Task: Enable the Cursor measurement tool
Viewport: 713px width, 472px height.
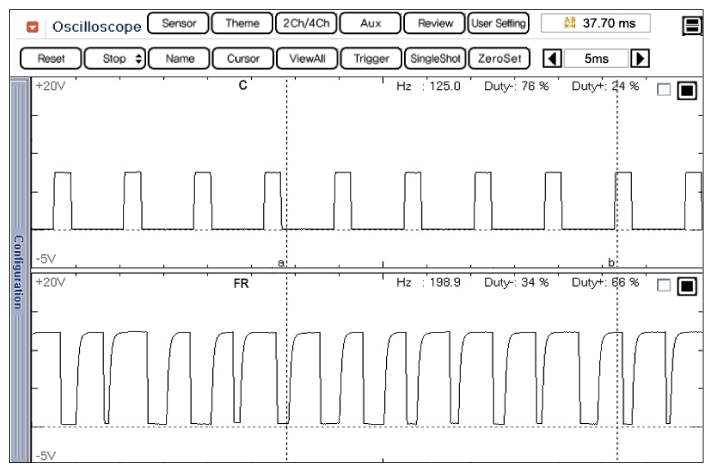Action: pyautogui.click(x=243, y=58)
